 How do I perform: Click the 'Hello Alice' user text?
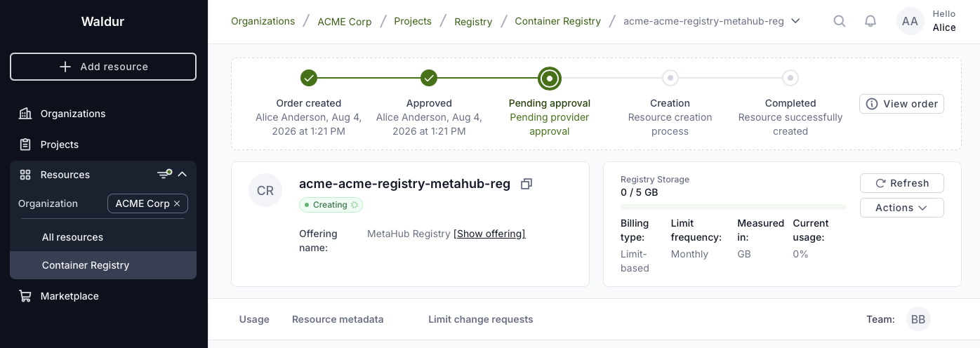point(944,21)
